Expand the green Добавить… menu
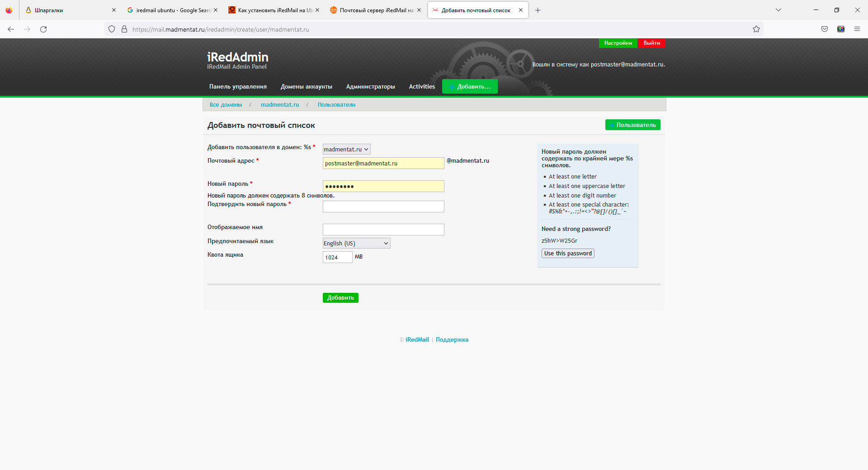 coord(470,87)
